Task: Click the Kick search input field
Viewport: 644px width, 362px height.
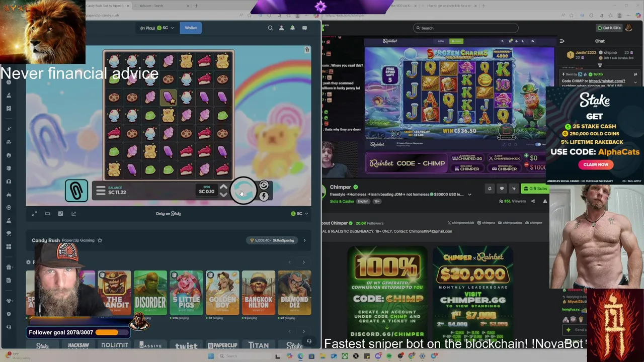Action: pos(465,28)
